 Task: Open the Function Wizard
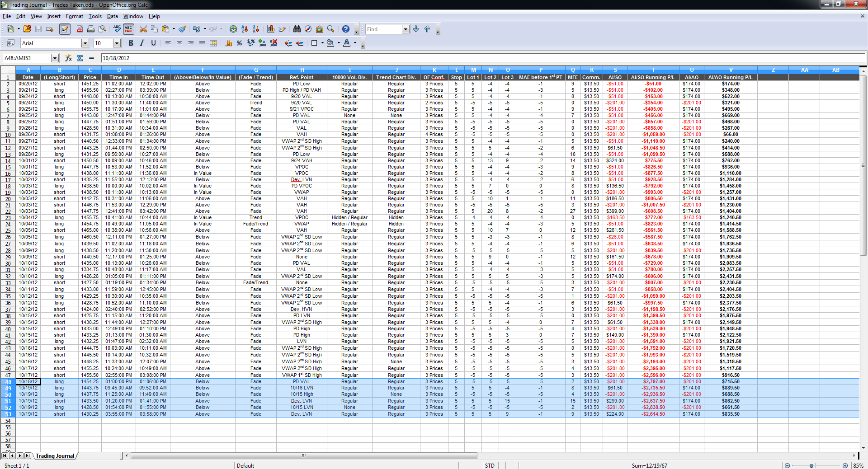point(68,58)
